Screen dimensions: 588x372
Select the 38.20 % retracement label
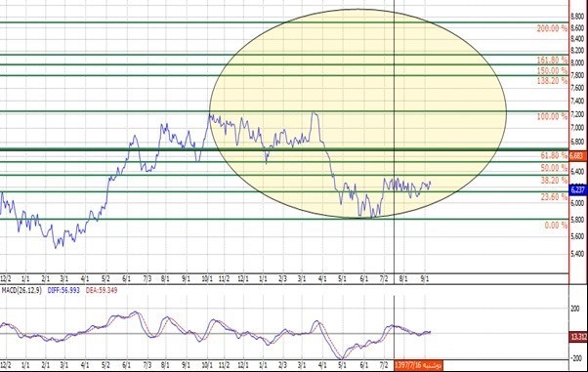click(x=554, y=180)
